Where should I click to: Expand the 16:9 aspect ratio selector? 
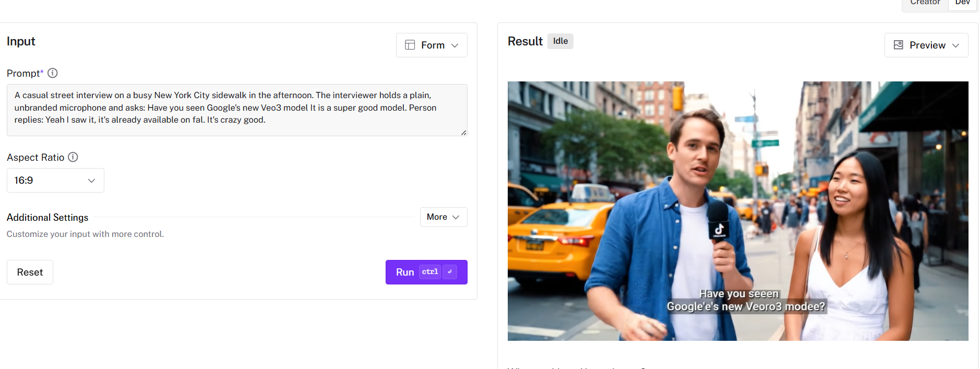[x=55, y=181]
